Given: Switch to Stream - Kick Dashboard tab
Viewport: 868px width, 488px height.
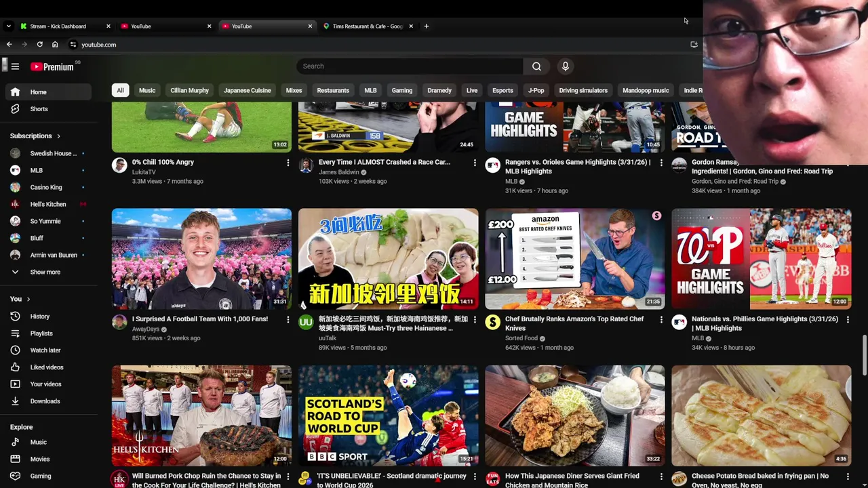Looking at the screenshot, I should [58, 26].
